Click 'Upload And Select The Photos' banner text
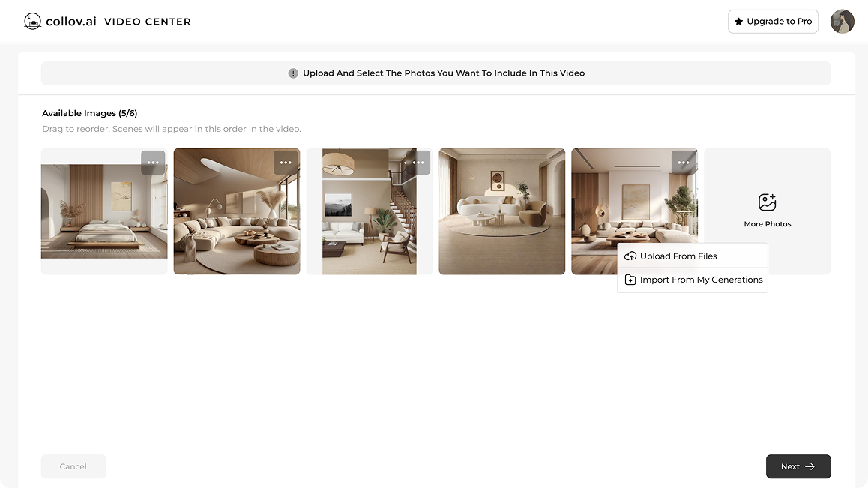The height and width of the screenshot is (488, 868). tap(444, 73)
